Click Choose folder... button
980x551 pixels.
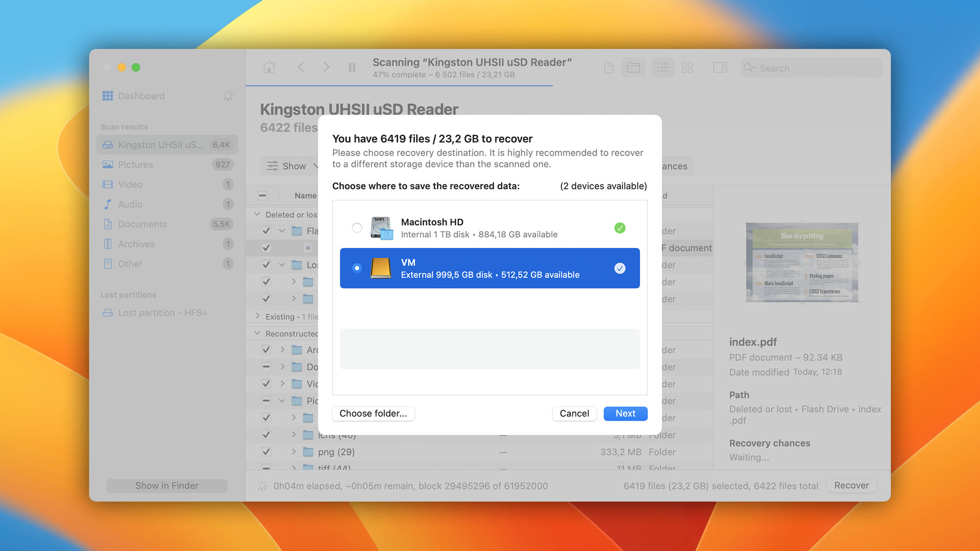pyautogui.click(x=373, y=413)
